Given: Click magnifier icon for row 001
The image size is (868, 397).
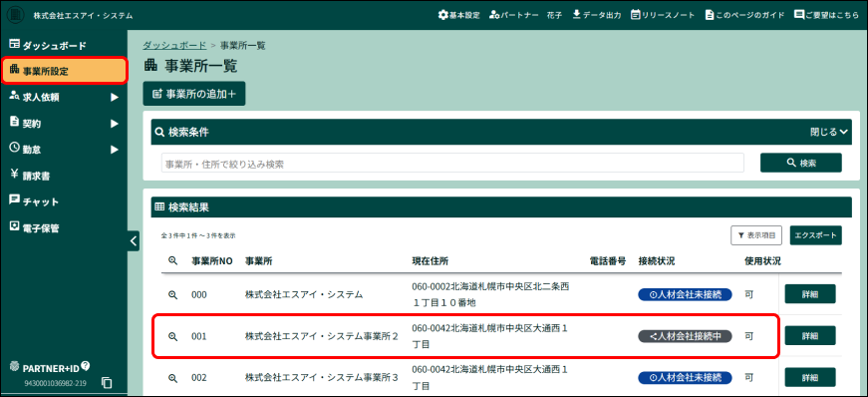Looking at the screenshot, I should 172,336.
